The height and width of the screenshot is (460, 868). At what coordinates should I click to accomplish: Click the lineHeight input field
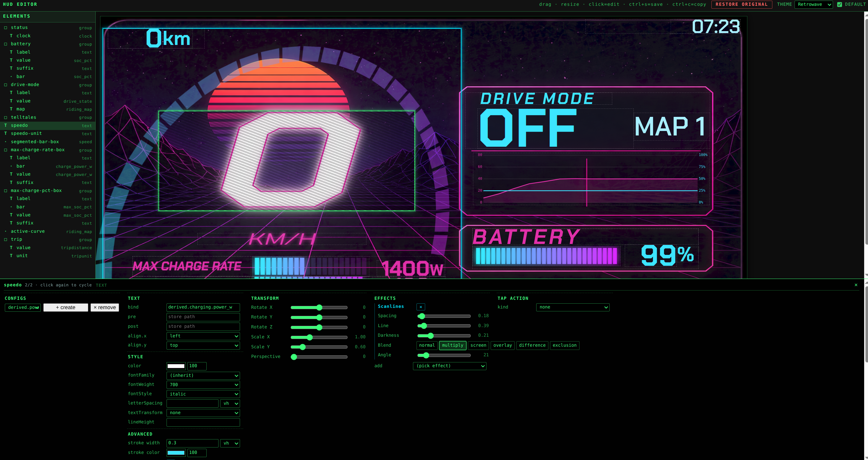coord(203,422)
